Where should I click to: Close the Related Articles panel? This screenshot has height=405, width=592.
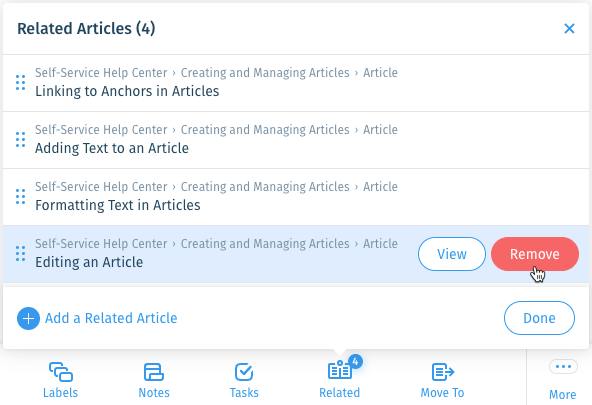coord(569,28)
